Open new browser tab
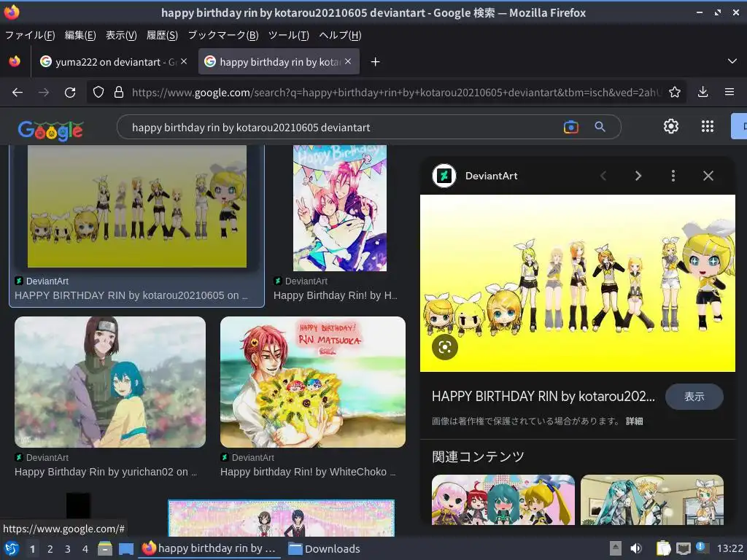This screenshot has width=747, height=560. 376,62
